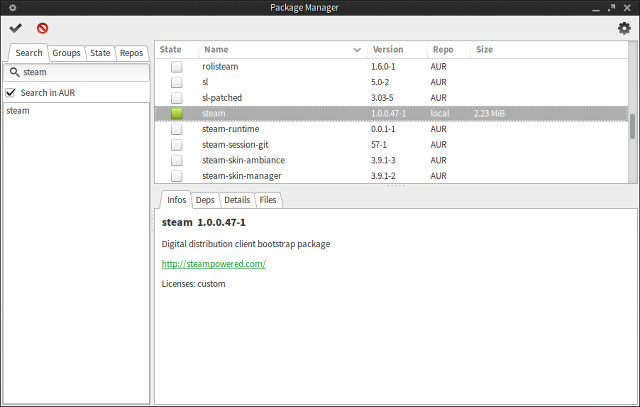Click the package list vertical scrollbar handle
The width and height of the screenshot is (640, 407).
click(x=633, y=127)
